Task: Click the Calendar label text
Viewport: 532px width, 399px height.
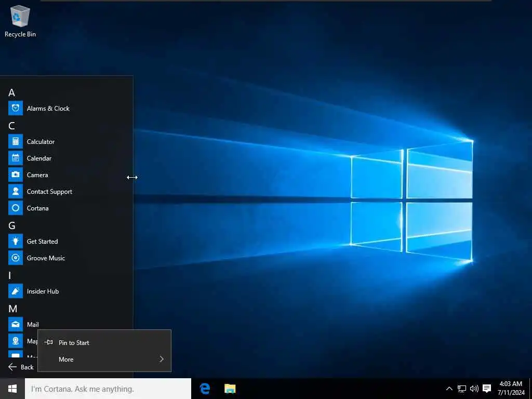Action: click(39, 158)
